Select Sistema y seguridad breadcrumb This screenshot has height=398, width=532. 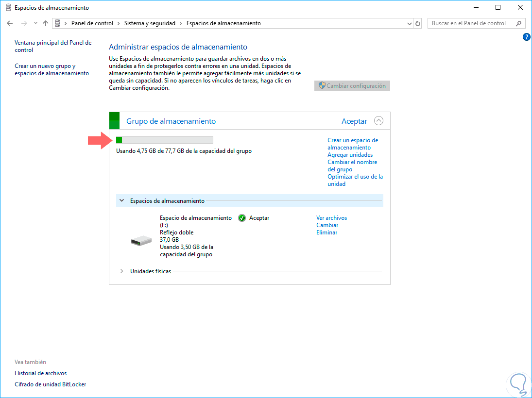click(150, 23)
